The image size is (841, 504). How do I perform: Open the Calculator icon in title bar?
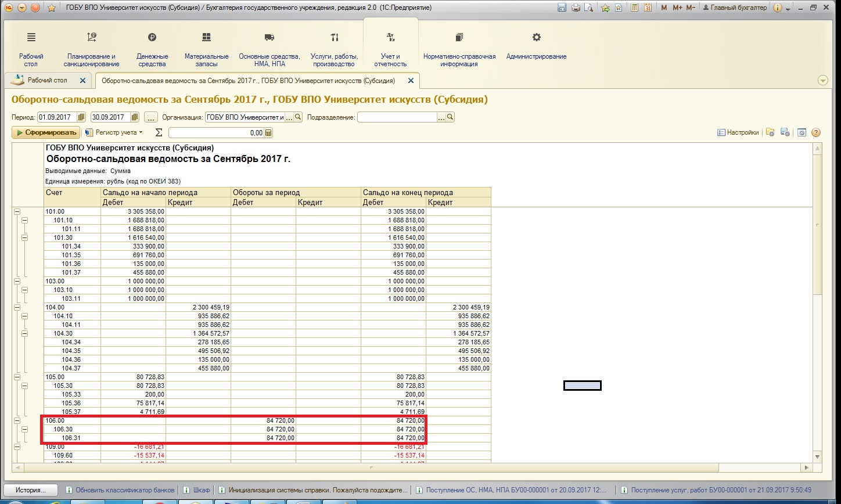[x=634, y=8]
